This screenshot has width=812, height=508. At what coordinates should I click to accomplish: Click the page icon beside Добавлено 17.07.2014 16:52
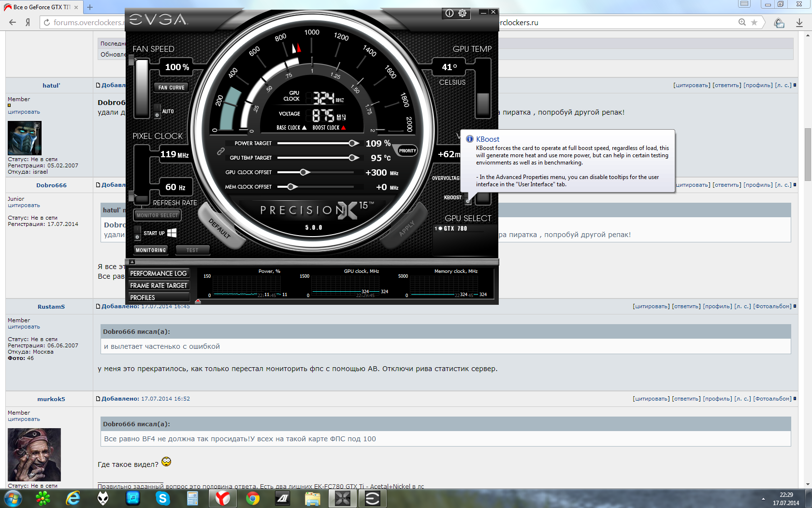coord(98,399)
